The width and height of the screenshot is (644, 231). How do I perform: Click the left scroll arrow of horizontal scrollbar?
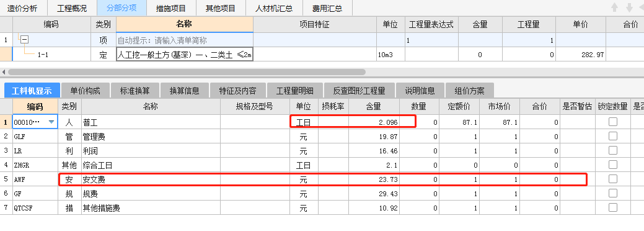pos(4,71)
